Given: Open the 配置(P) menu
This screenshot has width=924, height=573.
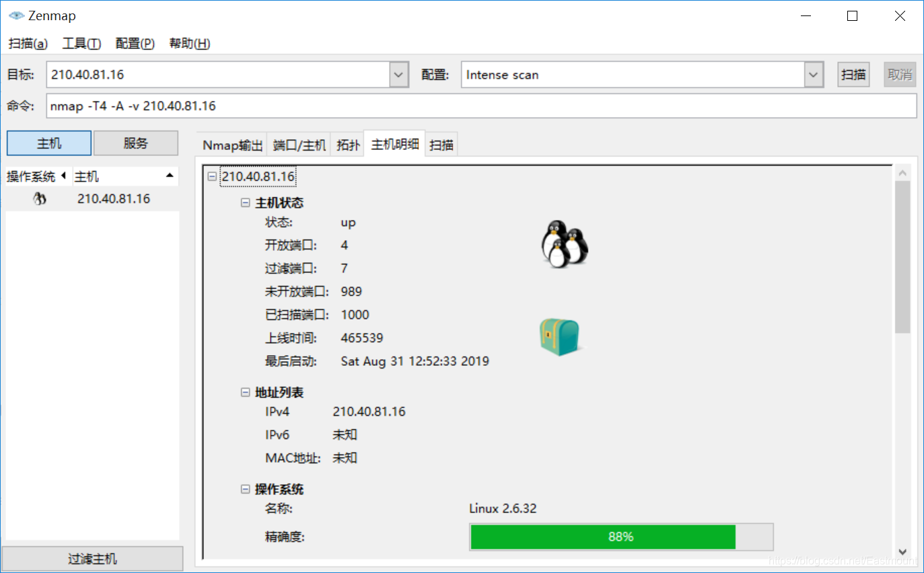Looking at the screenshot, I should click(135, 44).
